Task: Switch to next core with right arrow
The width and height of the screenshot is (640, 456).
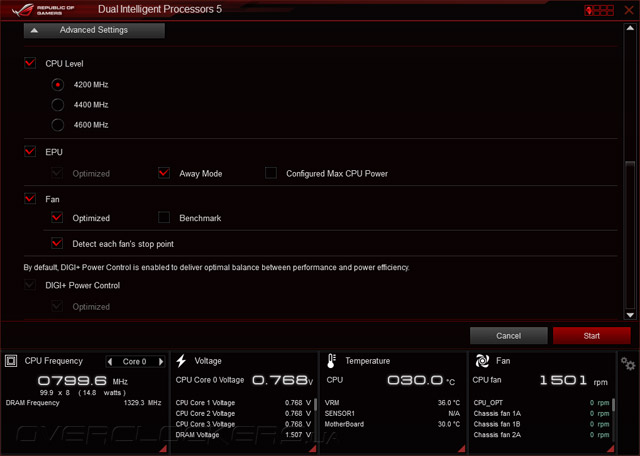Action: [161, 361]
